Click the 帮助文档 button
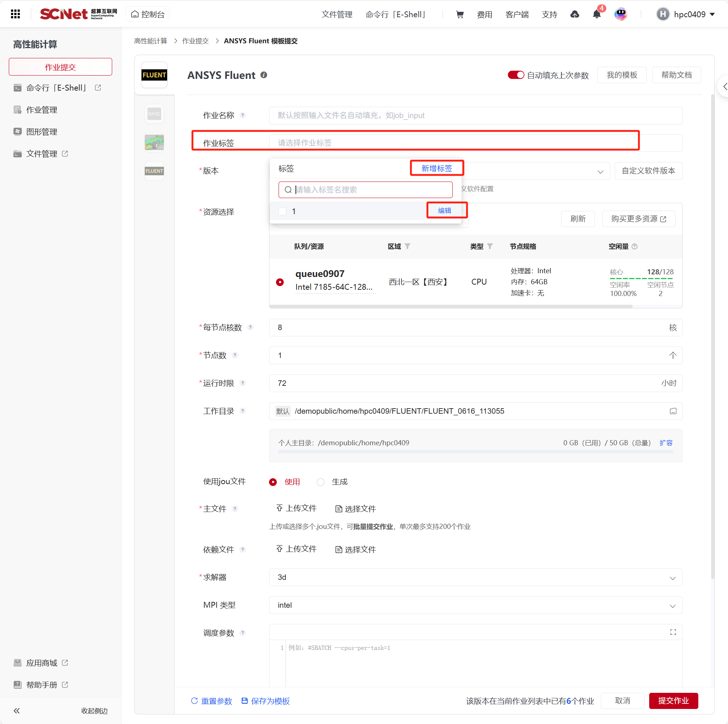Screen dimensions: 728x724 (676, 75)
